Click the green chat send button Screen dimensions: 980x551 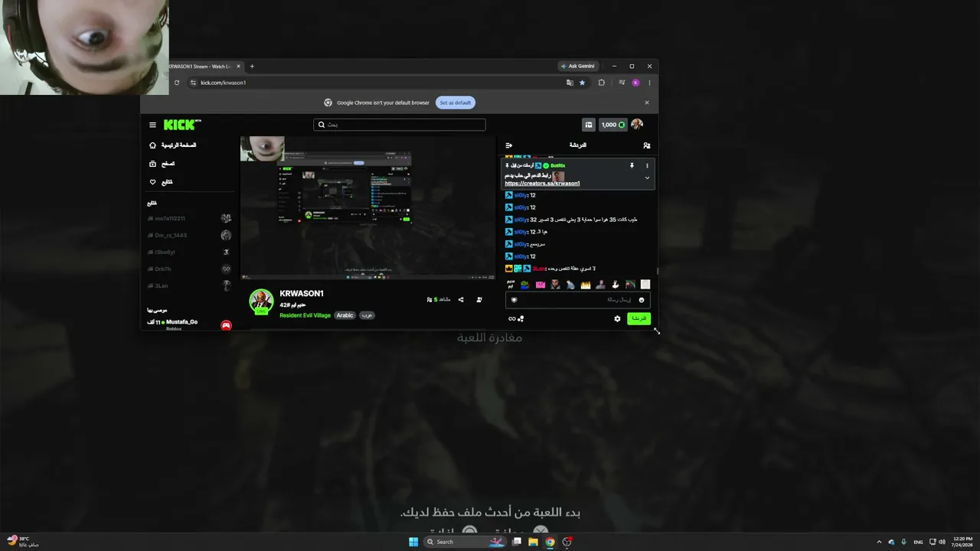(639, 318)
